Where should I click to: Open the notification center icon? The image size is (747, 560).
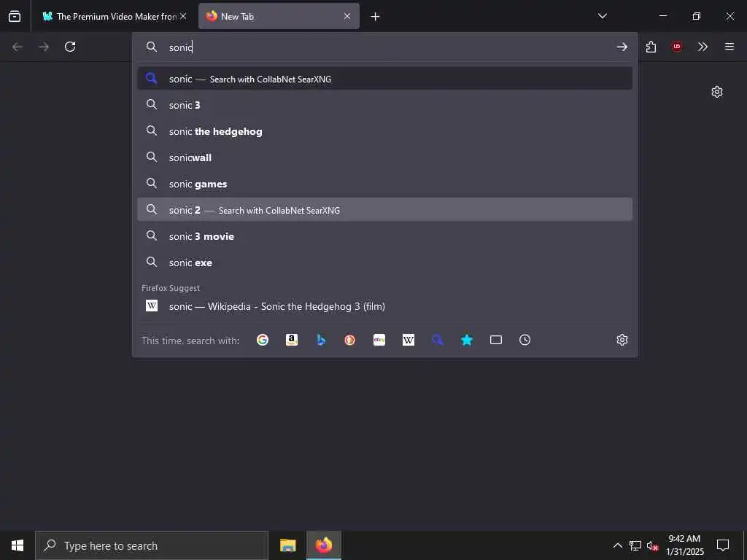[723, 545]
